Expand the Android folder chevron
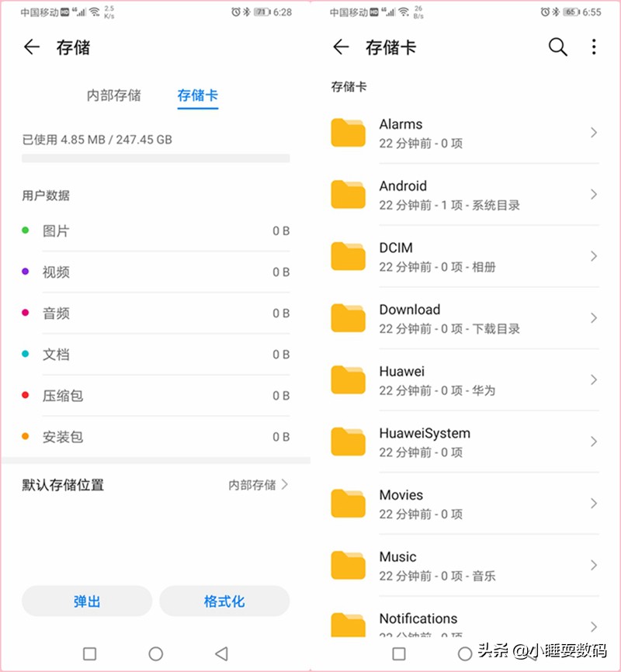The width and height of the screenshot is (621, 672). [x=595, y=195]
